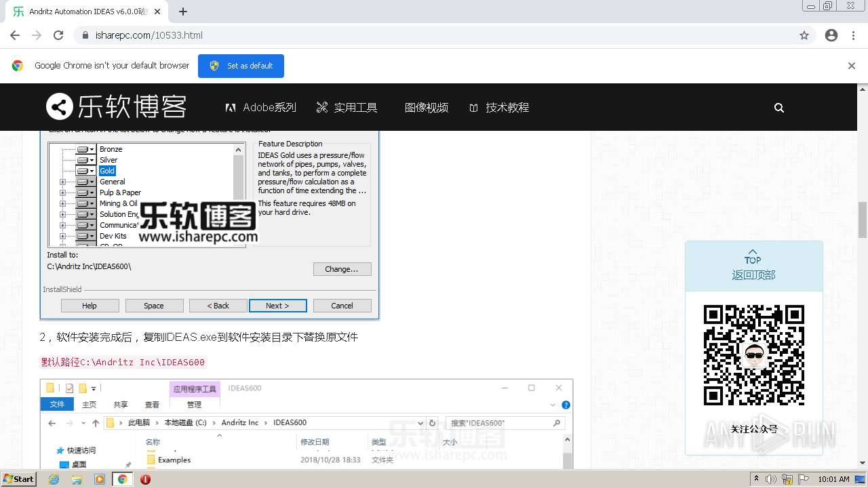868x488 pixels.
Task: Open a new tab with the plus button
Action: click(x=183, y=12)
